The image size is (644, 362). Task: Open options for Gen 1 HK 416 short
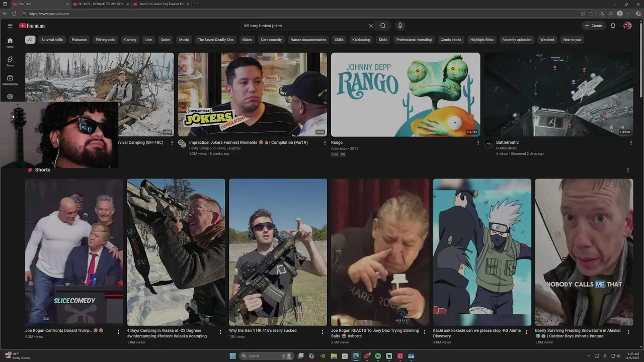(323, 332)
